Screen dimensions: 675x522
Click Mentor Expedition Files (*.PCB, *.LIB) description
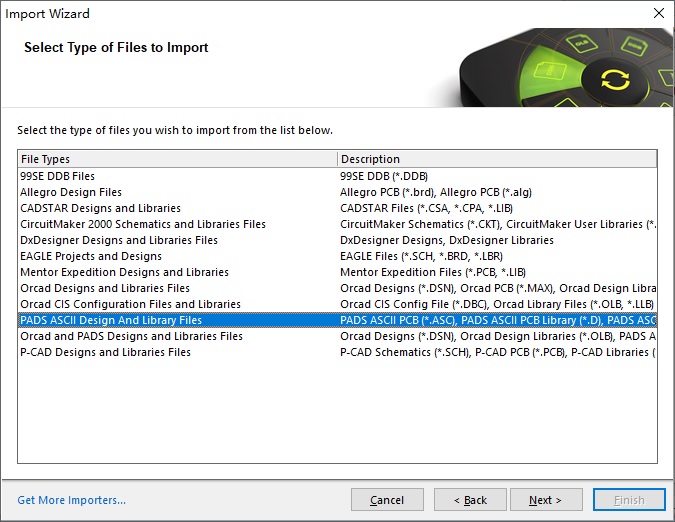pyautogui.click(x=433, y=272)
